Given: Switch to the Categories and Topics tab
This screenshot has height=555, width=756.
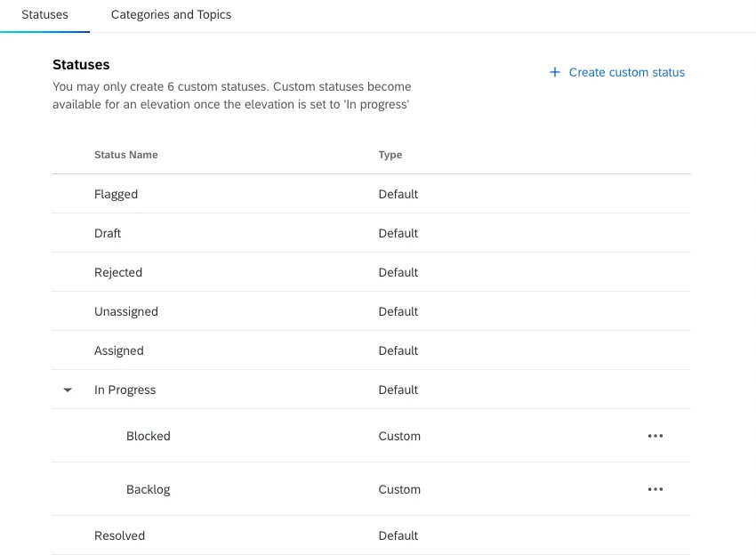Looking at the screenshot, I should coord(171,14).
